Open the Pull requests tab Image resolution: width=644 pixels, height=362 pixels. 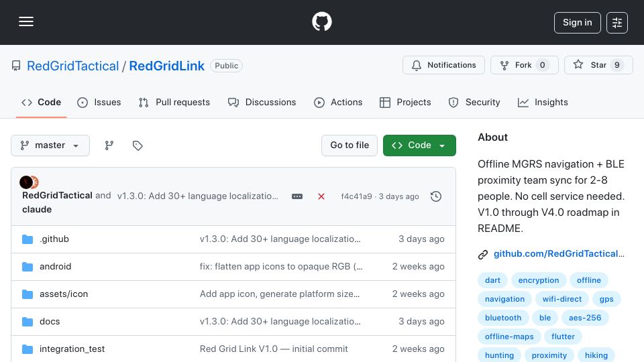pos(174,102)
